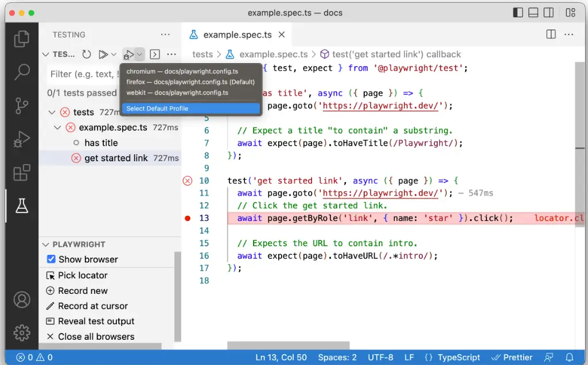
Task: Uncheck the Show browser checkbox
Action: (x=51, y=259)
